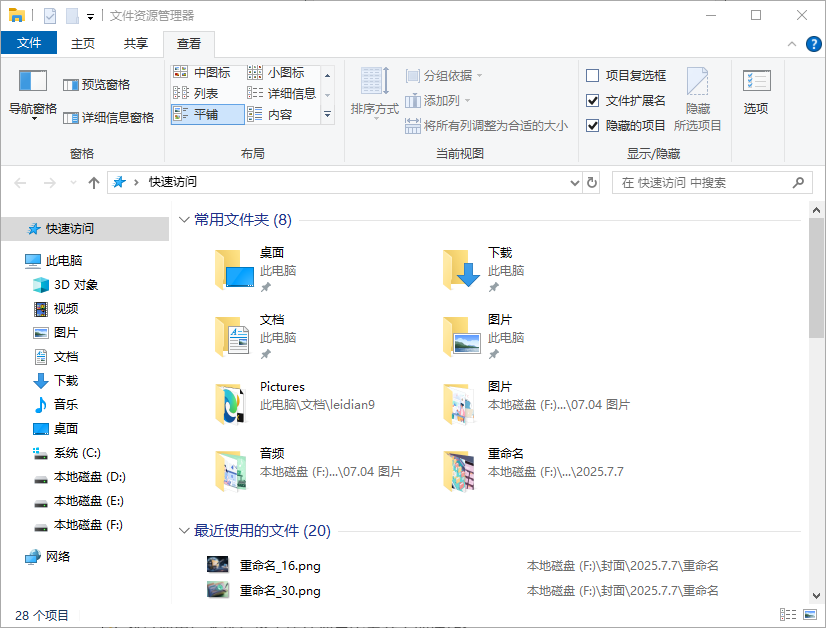Click the blue help button
826x628 pixels.
click(812, 43)
